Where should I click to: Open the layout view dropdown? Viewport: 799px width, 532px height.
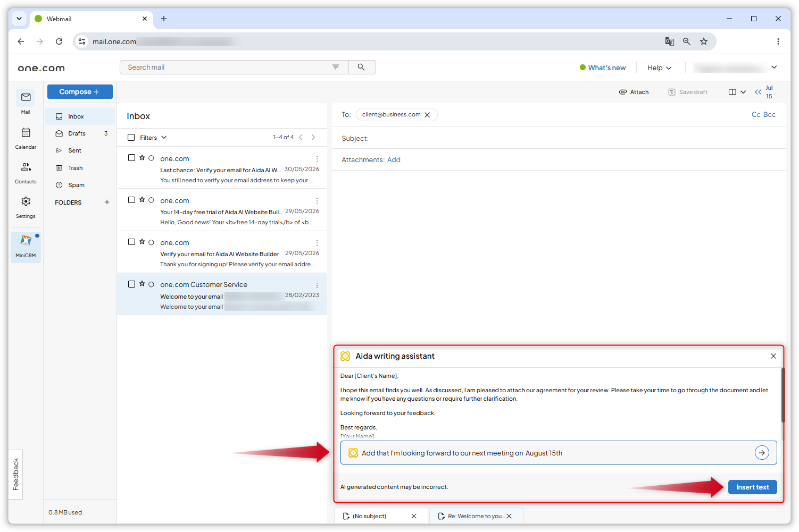pyautogui.click(x=737, y=92)
